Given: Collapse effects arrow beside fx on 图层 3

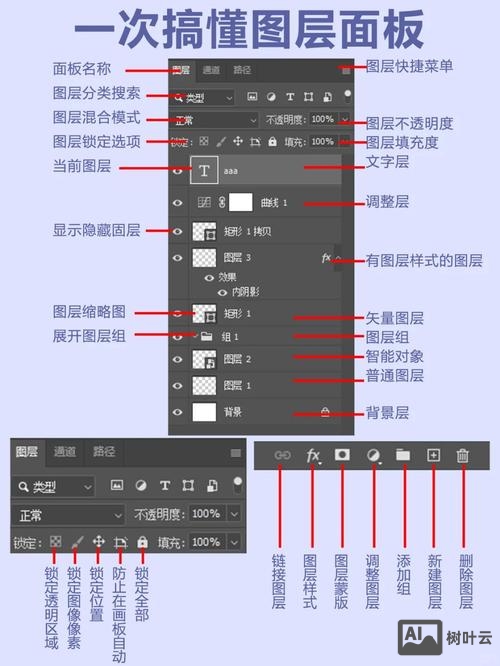Looking at the screenshot, I should [338, 258].
